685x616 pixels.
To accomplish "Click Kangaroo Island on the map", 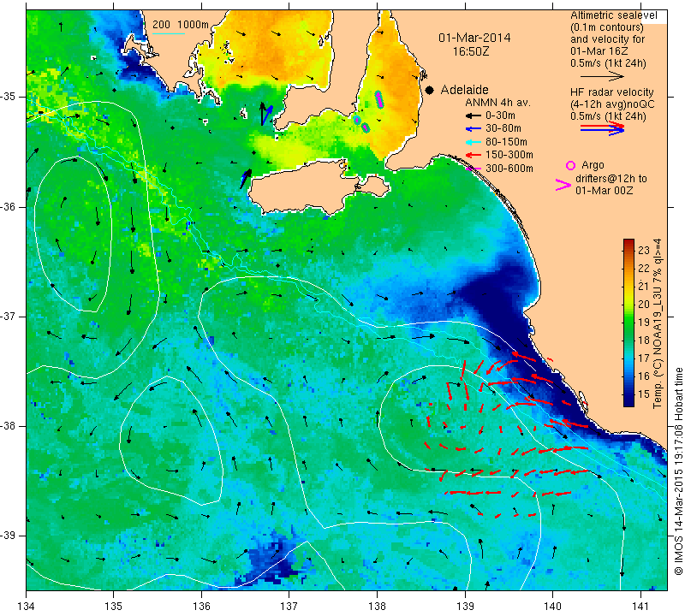I will coord(306,187).
